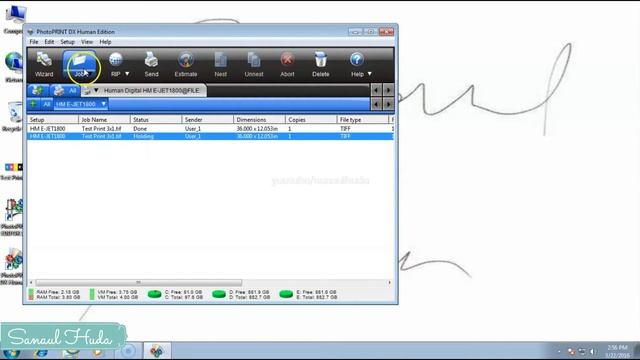Click the clock in the system tray
640x360 pixels.
click(618, 351)
